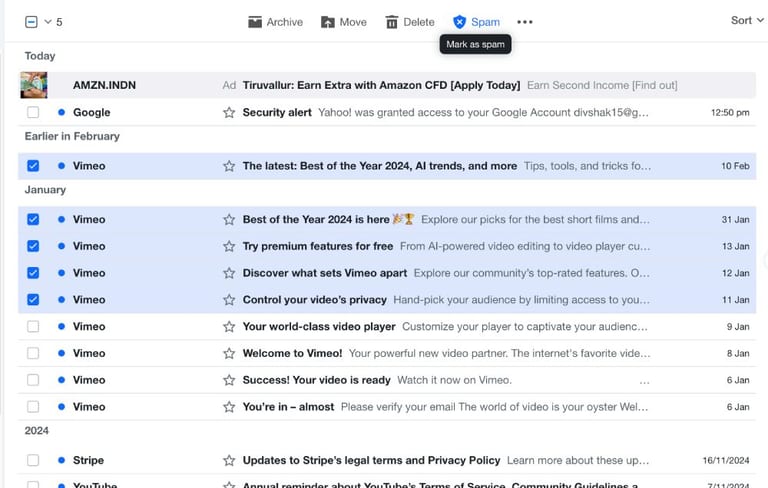This screenshot has width=768, height=488.
Task: Open 'Control your video's privacy' email
Action: point(314,300)
